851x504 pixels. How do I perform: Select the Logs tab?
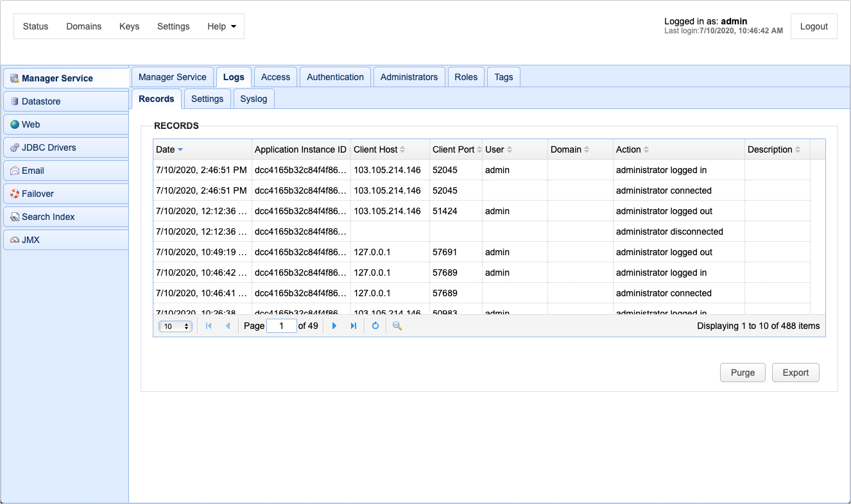coord(234,77)
